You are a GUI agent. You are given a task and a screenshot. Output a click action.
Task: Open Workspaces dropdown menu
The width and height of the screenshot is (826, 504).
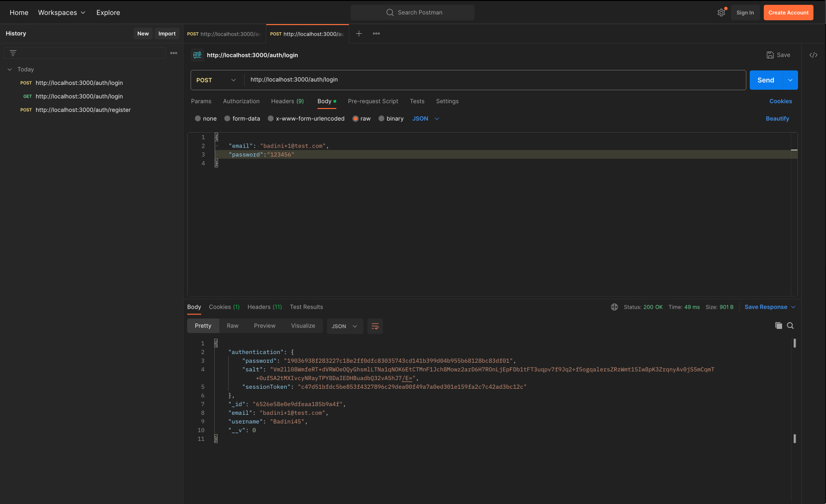[x=62, y=13]
